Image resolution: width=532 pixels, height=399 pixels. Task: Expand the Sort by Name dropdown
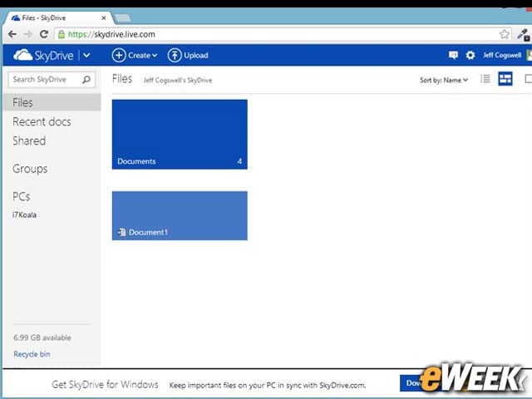pos(444,80)
